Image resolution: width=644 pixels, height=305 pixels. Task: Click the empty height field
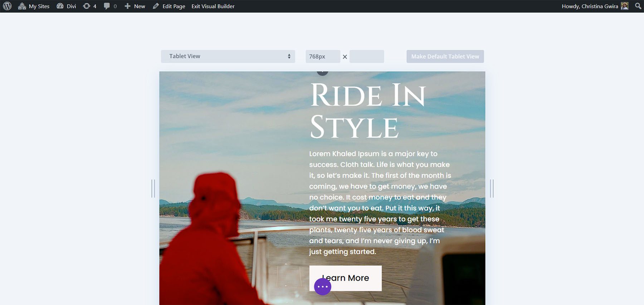(366, 57)
